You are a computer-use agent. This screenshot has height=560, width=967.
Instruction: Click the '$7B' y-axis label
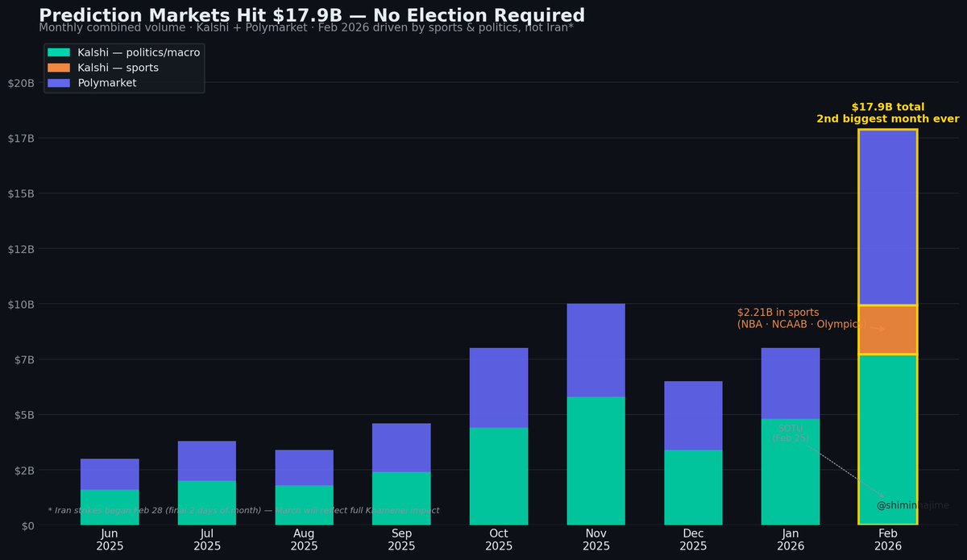coord(23,359)
